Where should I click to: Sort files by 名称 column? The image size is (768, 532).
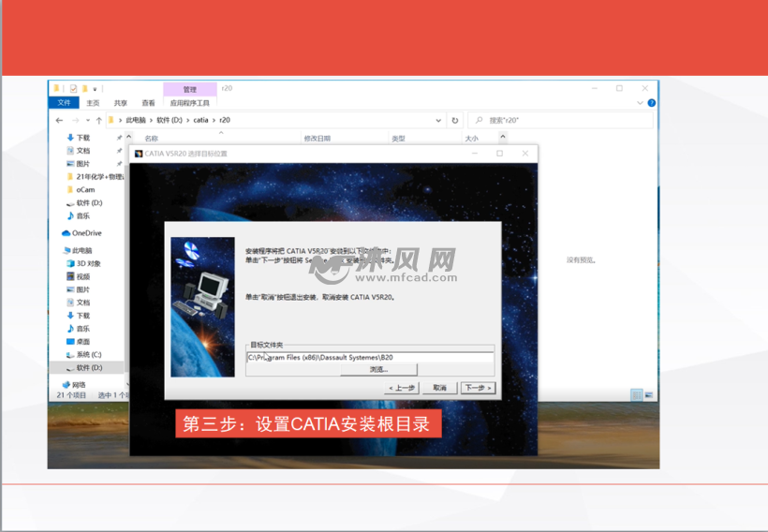(x=152, y=139)
